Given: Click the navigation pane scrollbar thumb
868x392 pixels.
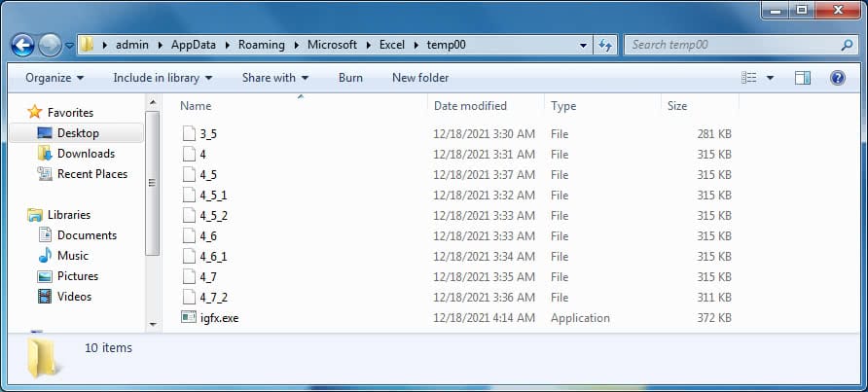Looking at the screenshot, I should (x=153, y=183).
